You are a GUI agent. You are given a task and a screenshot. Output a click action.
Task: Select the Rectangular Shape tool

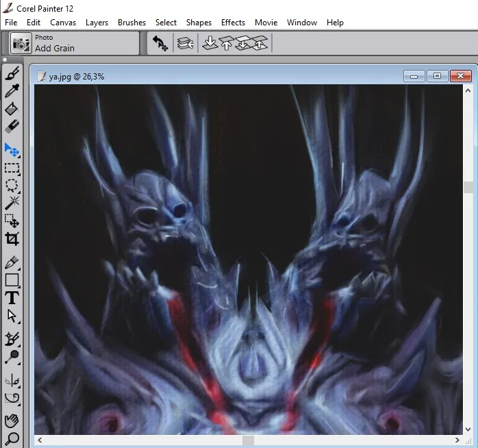pos(12,280)
